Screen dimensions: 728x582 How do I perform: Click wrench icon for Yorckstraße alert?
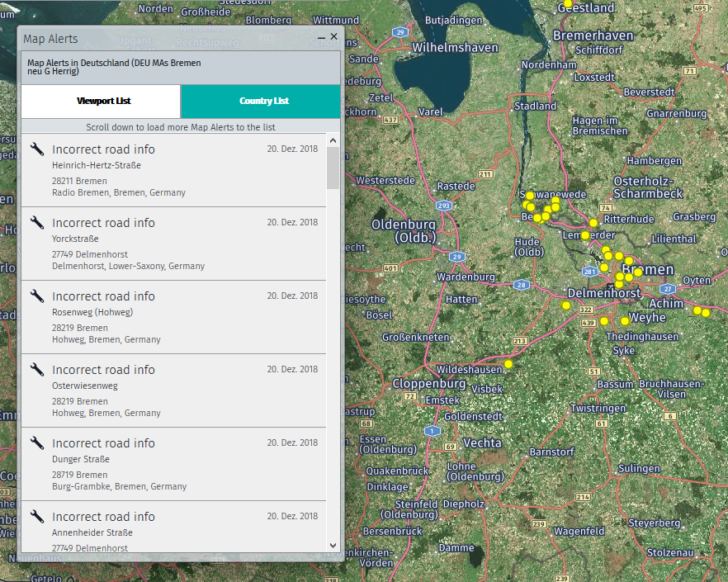(37, 223)
